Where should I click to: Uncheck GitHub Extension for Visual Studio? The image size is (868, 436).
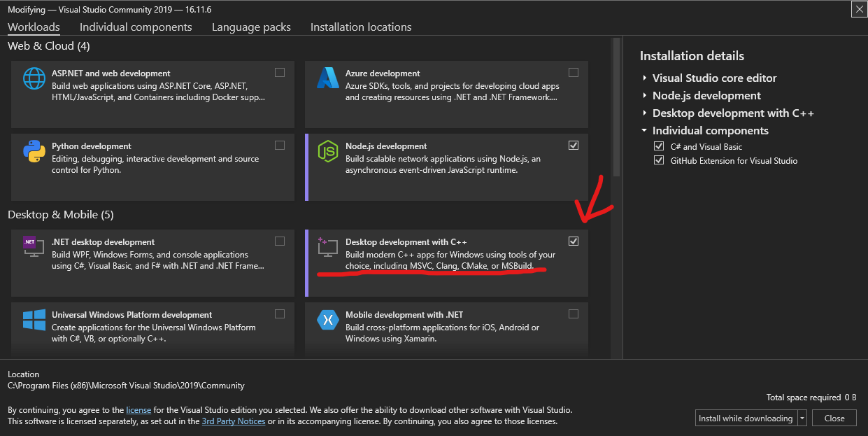tap(658, 160)
